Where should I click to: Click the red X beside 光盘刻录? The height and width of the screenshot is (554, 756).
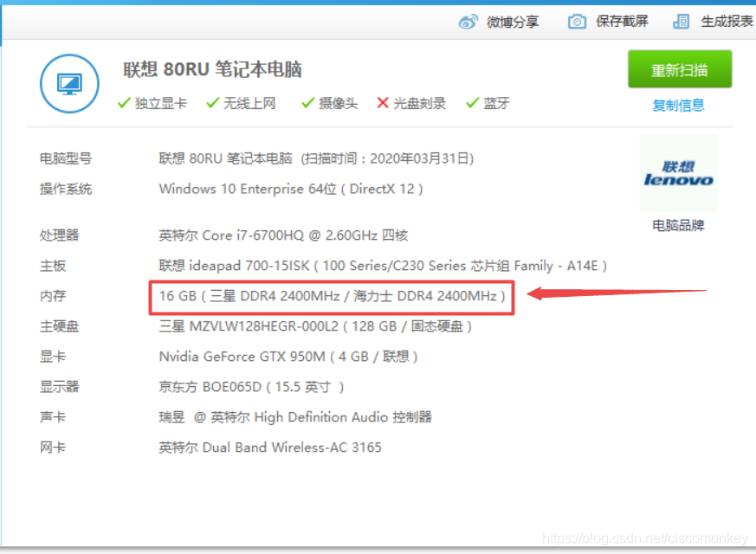(383, 103)
